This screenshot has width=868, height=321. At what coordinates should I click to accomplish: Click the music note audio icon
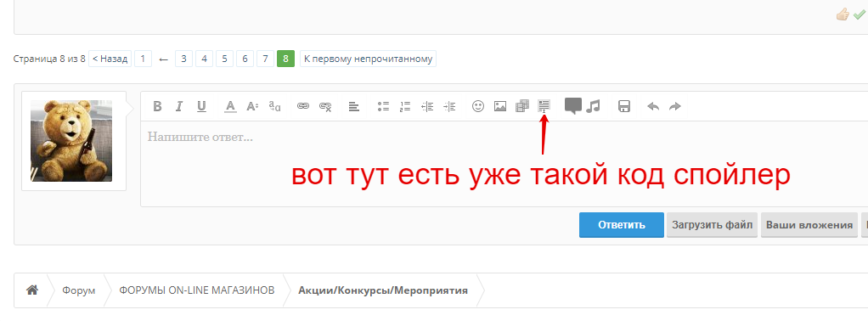point(593,105)
